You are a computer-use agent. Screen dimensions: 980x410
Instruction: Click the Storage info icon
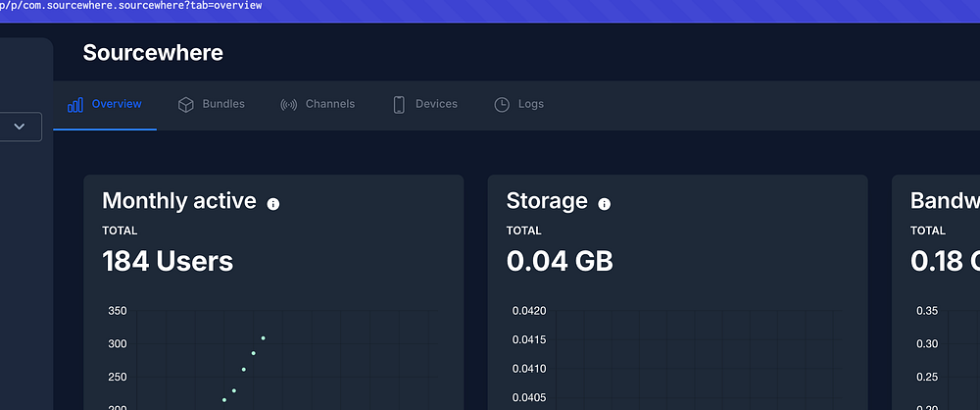(x=605, y=204)
